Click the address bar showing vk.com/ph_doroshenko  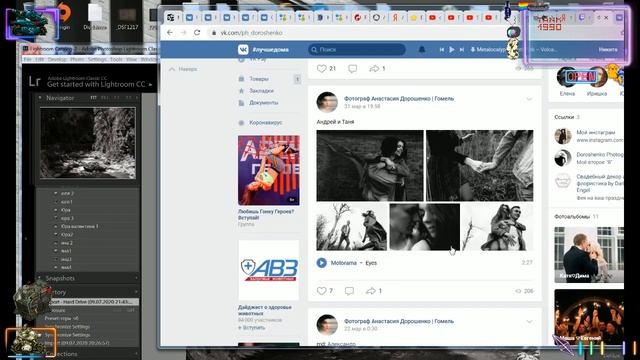pos(355,33)
